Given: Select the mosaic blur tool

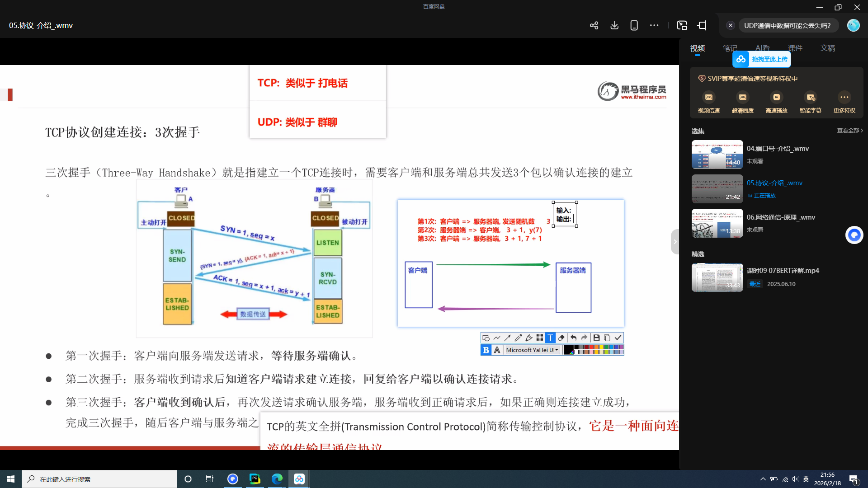Looking at the screenshot, I should pos(540,338).
